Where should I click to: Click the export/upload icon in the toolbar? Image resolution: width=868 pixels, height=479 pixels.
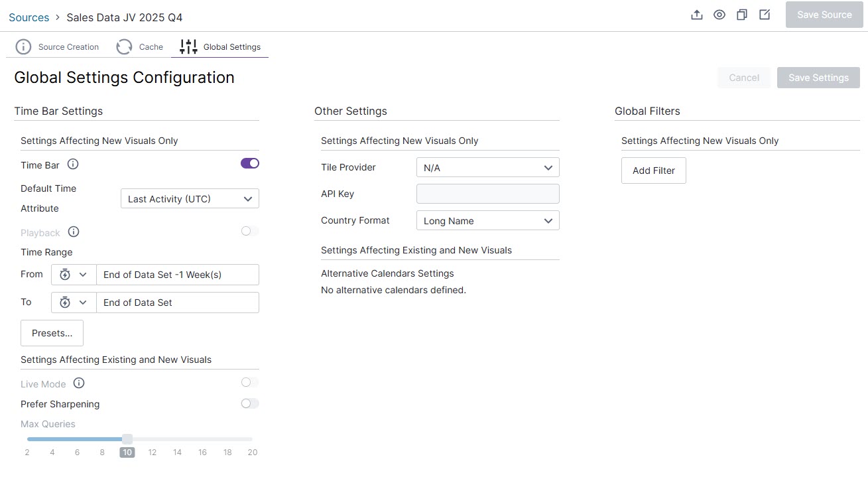696,14
